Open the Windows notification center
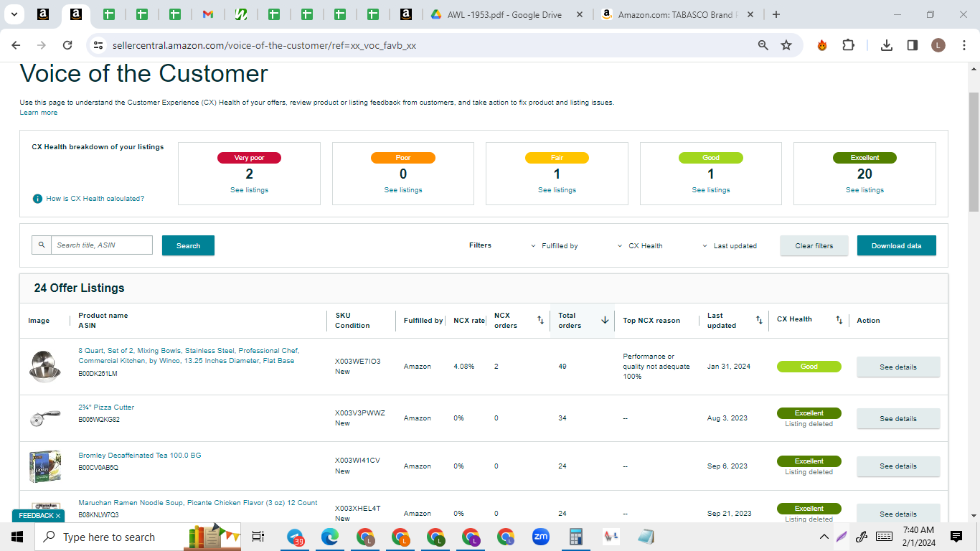The image size is (980, 551). pos(956,537)
